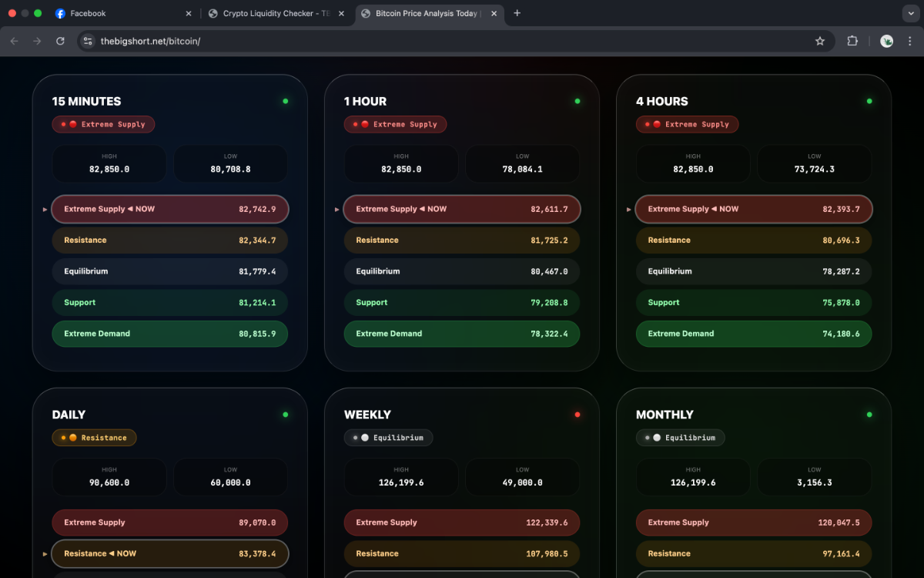This screenshot has height=578, width=924.
Task: Select the 15 MINUTES Resistance row 82,344.7
Action: click(170, 240)
